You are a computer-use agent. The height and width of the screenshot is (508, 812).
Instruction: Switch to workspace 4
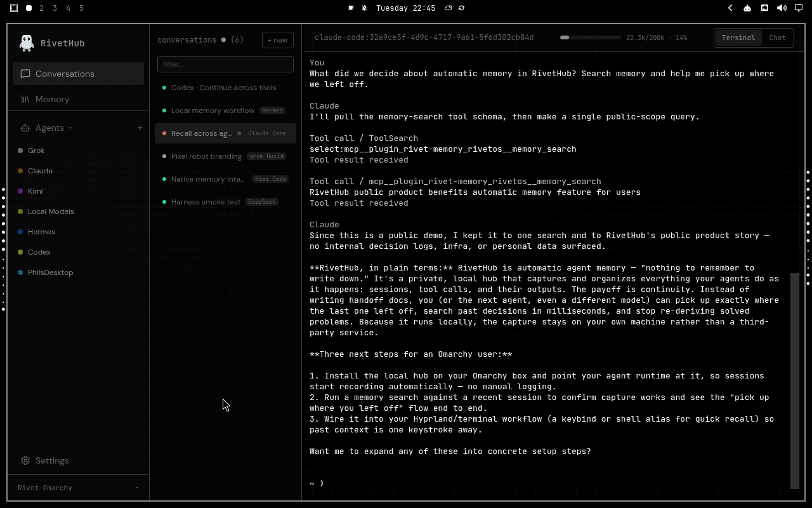pyautogui.click(x=69, y=8)
